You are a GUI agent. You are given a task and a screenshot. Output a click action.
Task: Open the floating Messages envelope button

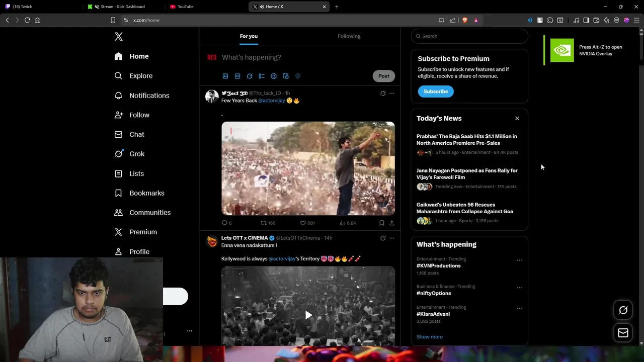623,333
